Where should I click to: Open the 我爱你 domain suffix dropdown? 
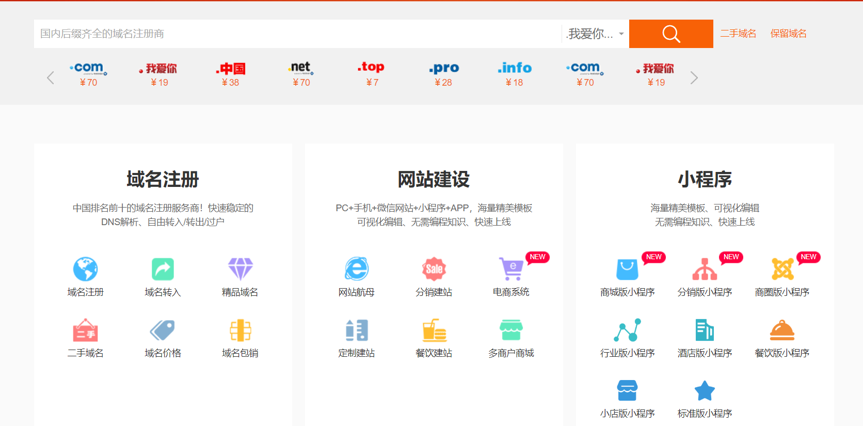coord(595,34)
